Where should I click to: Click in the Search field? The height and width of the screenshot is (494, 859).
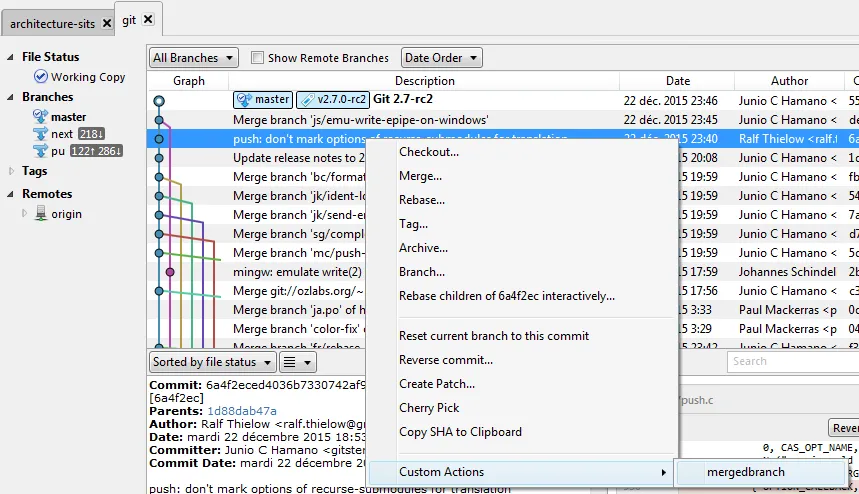(x=793, y=361)
